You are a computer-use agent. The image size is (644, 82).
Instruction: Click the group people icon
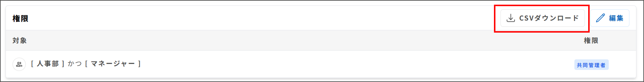(19, 64)
